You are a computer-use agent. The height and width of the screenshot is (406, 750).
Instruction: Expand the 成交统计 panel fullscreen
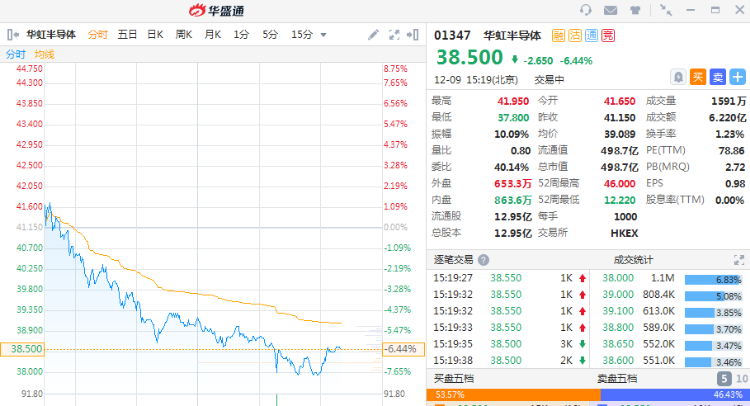coord(739,260)
